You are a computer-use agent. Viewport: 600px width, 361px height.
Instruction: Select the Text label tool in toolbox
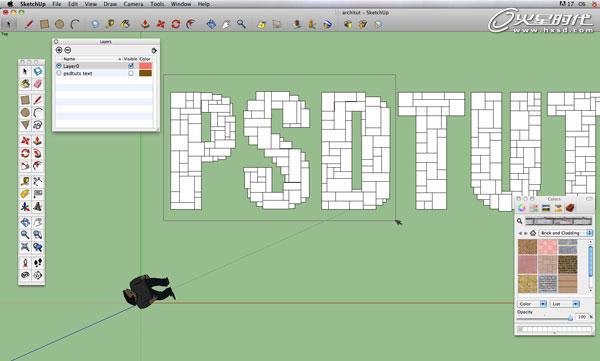[x=38, y=194]
